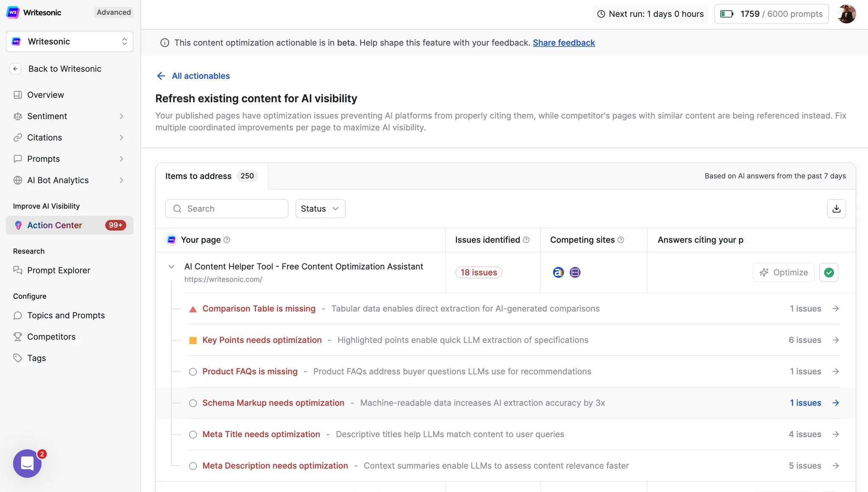Image resolution: width=868 pixels, height=492 pixels.
Task: Collapse the AI Content Helper Tool row
Action: pyautogui.click(x=171, y=267)
